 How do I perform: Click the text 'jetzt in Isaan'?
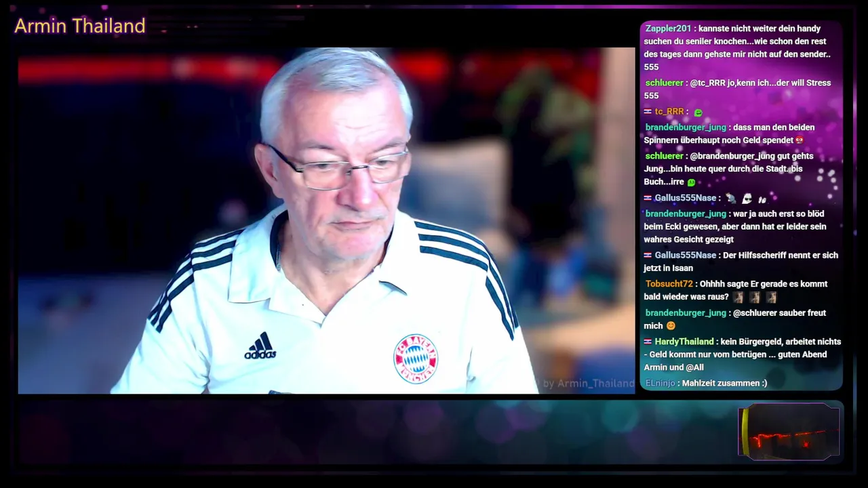coord(668,268)
